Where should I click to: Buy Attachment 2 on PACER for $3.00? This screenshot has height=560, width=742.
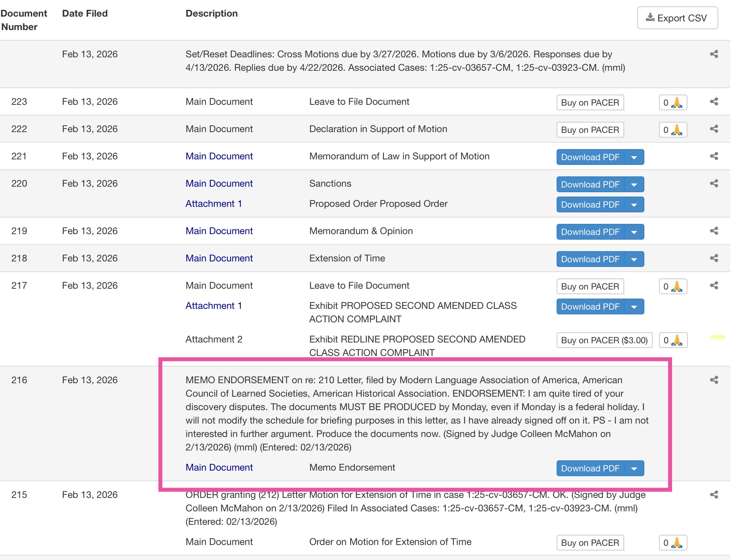coord(604,340)
